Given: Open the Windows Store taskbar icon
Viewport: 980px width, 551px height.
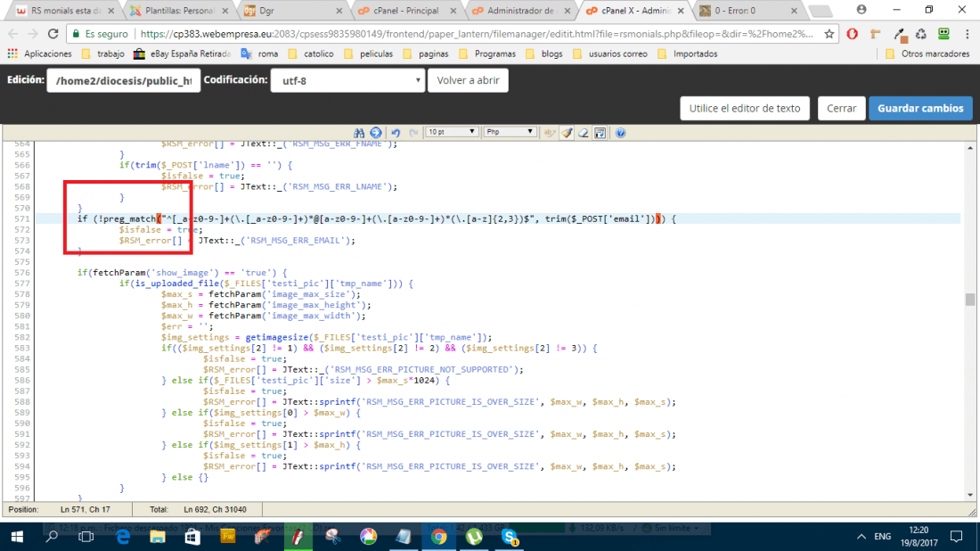Looking at the screenshot, I should point(192,537).
